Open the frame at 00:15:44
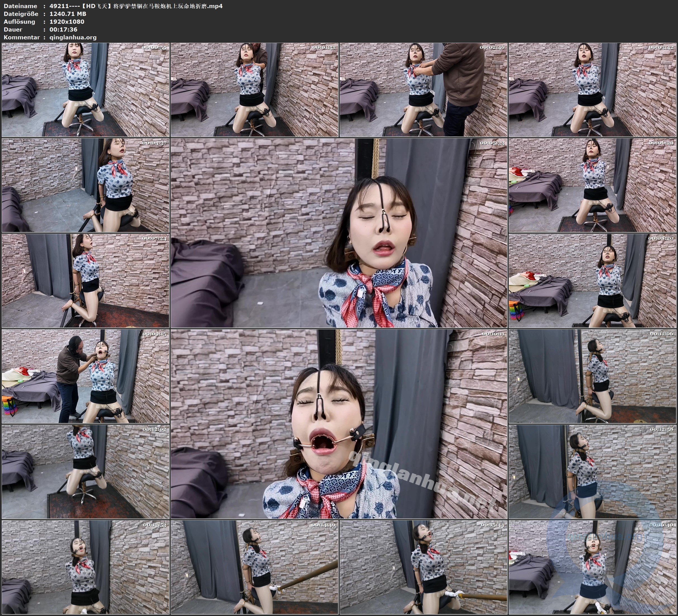 coord(424,567)
